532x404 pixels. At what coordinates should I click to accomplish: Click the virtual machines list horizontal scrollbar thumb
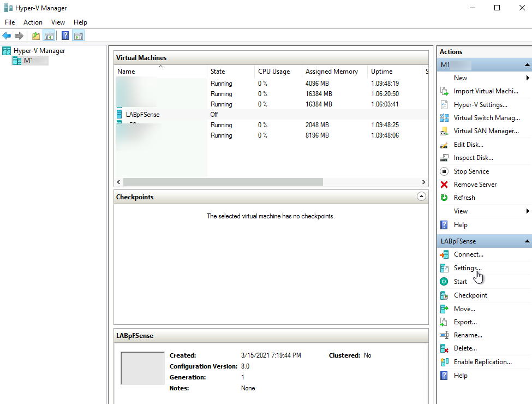tap(223, 182)
